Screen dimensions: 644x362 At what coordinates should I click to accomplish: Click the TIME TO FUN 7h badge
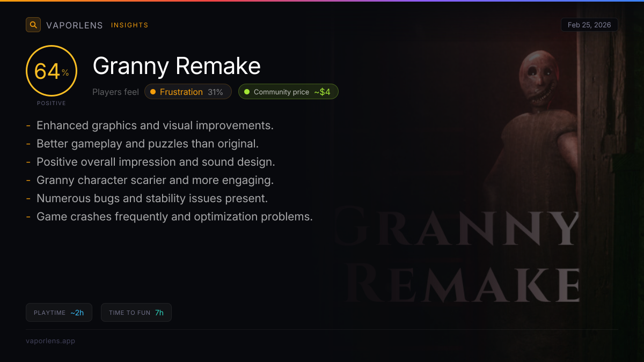[x=136, y=313]
